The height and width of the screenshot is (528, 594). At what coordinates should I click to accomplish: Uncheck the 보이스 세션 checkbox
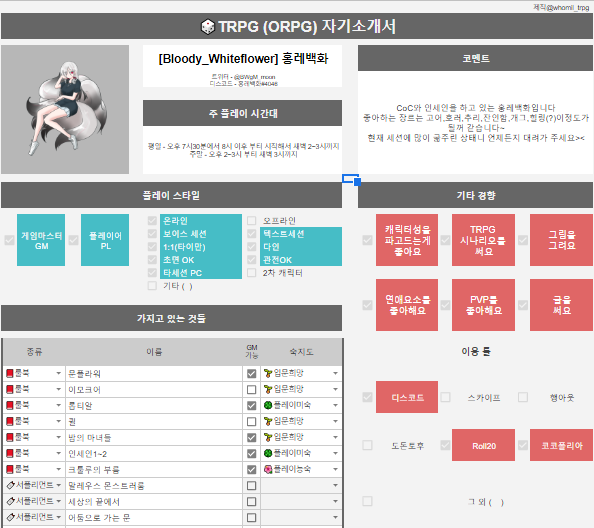[152, 234]
